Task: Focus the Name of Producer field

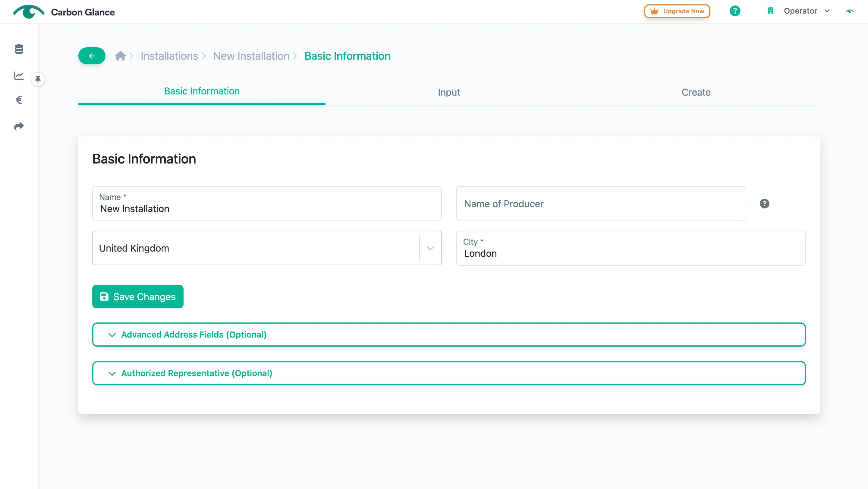Action: [x=600, y=204]
